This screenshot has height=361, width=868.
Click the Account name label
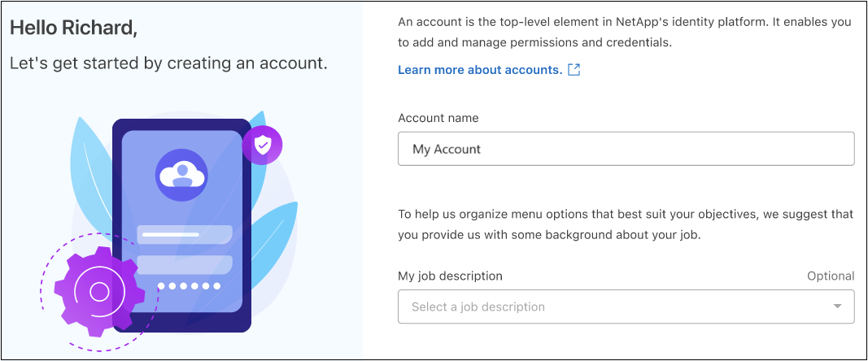pos(438,118)
